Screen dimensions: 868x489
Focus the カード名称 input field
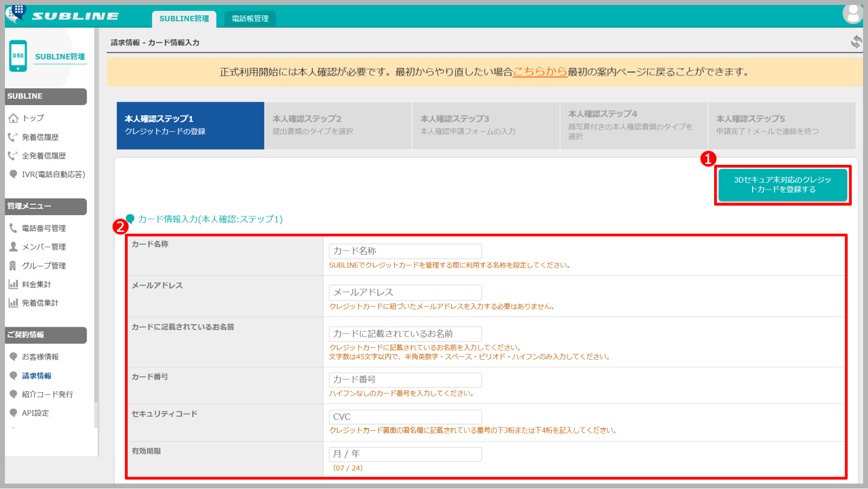[x=405, y=251]
